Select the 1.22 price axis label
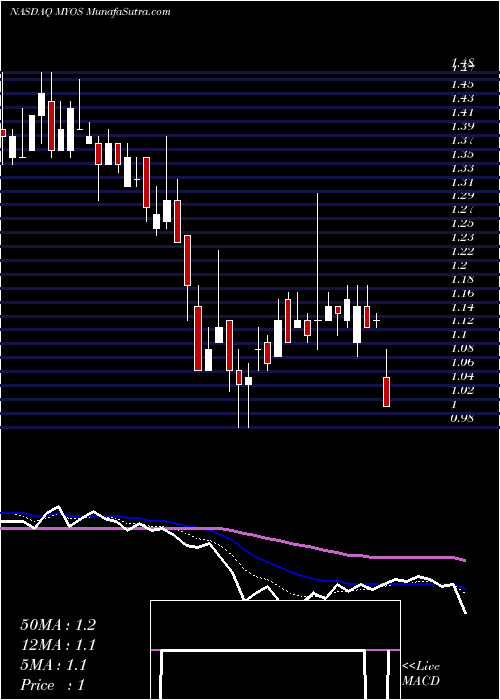This screenshot has width=500, height=700. [x=462, y=251]
